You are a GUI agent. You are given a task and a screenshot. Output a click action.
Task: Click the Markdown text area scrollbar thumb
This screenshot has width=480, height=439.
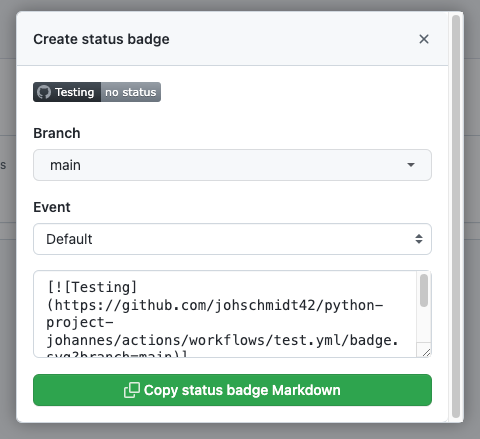(424, 290)
